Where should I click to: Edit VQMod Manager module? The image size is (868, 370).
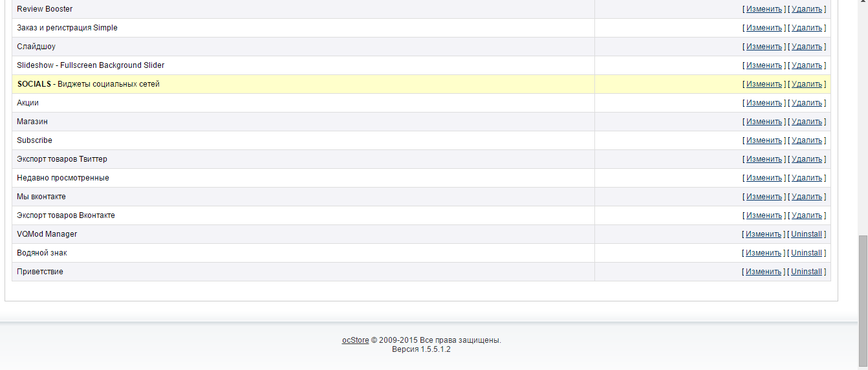pos(763,234)
